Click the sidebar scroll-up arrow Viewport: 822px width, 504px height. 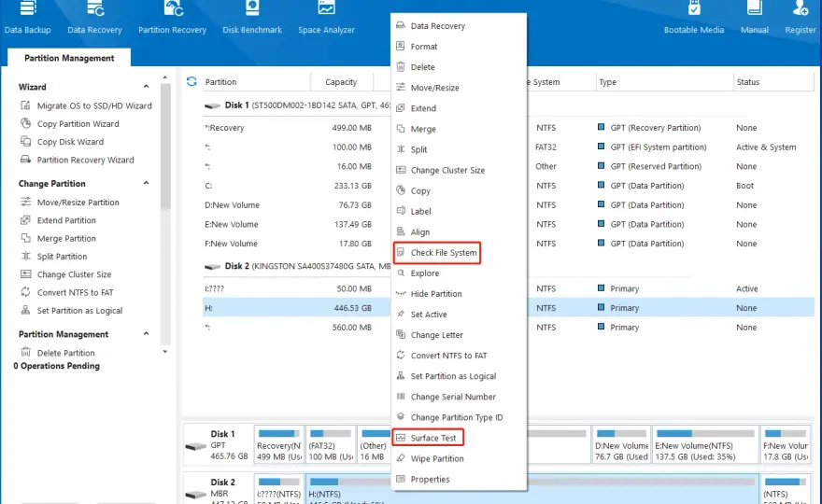click(x=165, y=77)
